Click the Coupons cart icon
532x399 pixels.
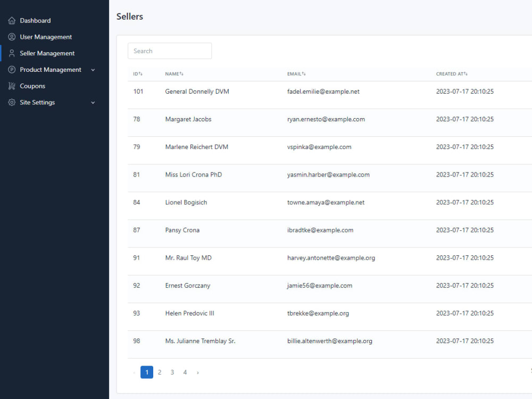pos(12,86)
